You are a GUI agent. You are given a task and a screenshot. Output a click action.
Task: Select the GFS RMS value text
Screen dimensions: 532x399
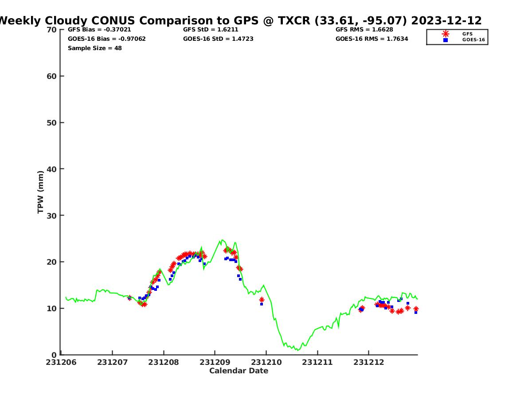[365, 30]
